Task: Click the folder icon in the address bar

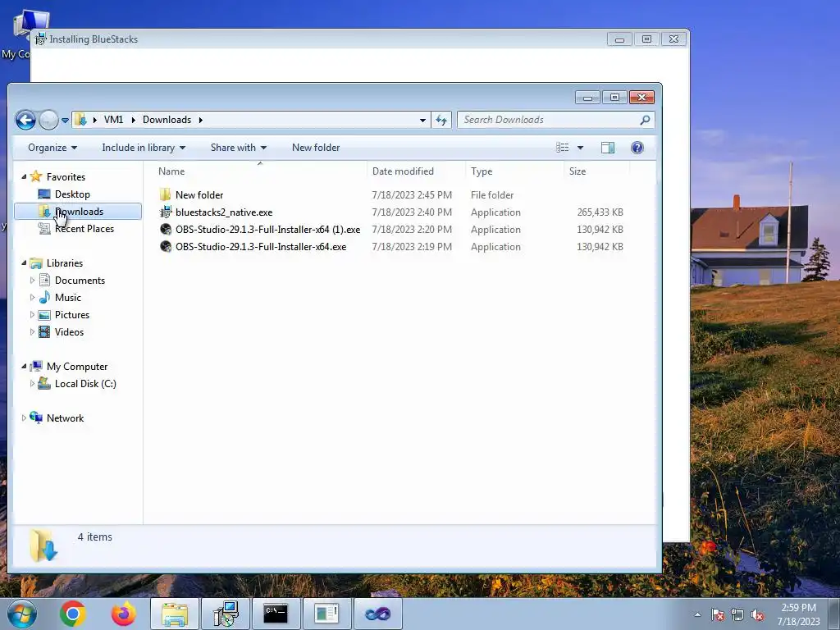Action: point(80,120)
